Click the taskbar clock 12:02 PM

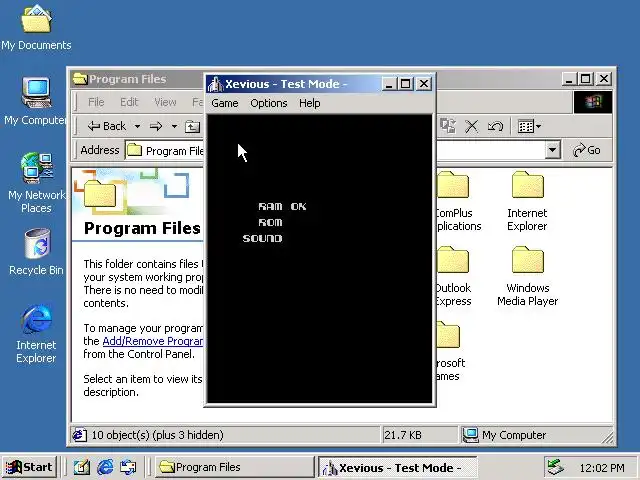(x=602, y=468)
